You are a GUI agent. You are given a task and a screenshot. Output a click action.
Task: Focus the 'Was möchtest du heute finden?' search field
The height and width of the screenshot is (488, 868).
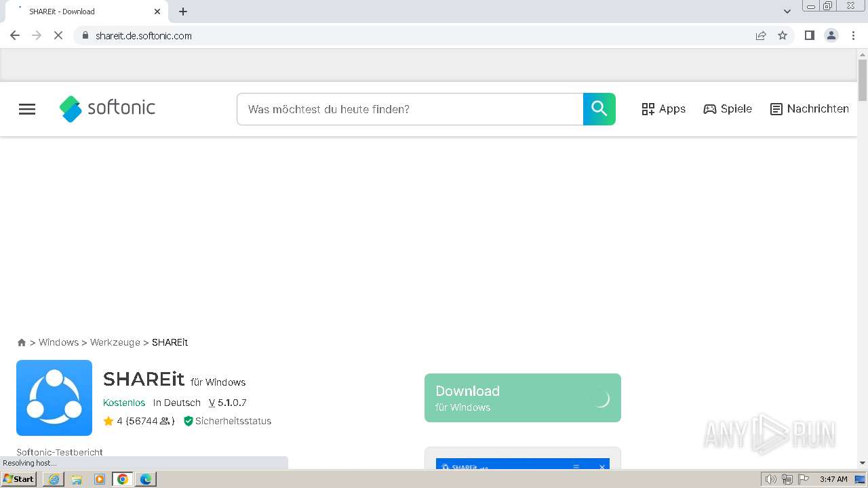(410, 109)
